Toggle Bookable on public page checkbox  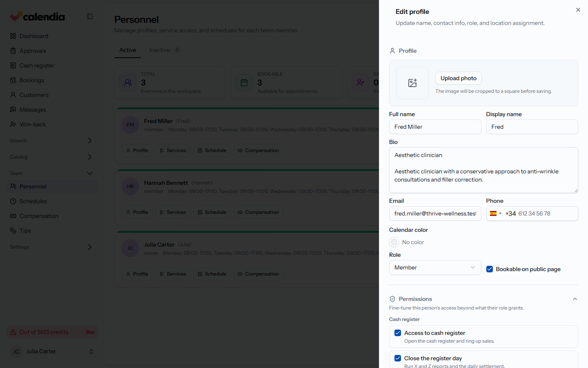[490, 269]
